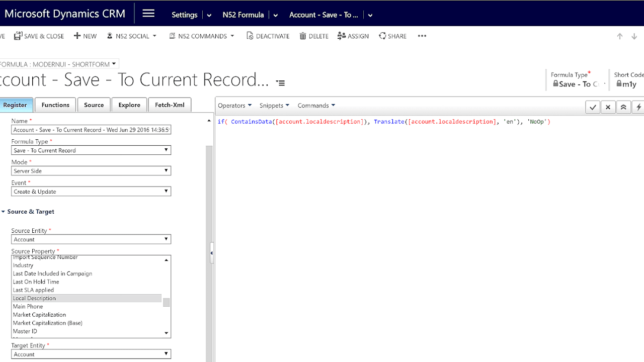Collapse the Source & Target section

tap(28, 212)
